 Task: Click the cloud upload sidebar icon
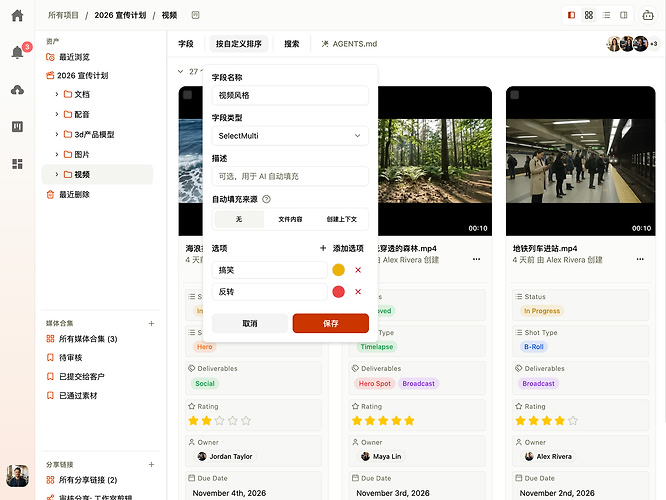[17, 90]
